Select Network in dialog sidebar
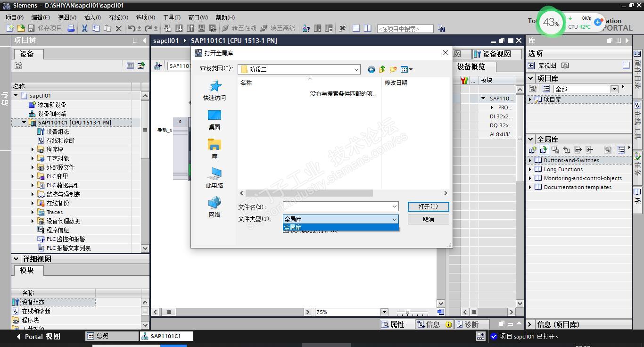 (215, 207)
